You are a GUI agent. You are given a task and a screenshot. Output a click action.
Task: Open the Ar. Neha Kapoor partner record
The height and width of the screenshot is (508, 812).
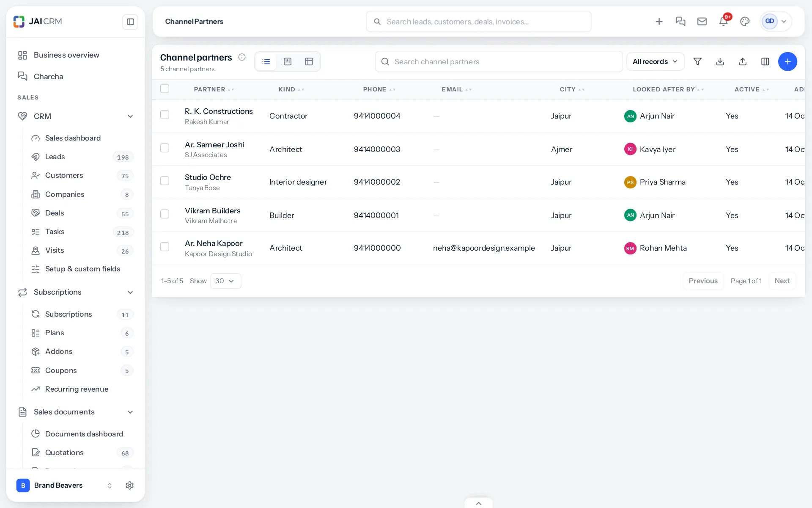(x=214, y=243)
